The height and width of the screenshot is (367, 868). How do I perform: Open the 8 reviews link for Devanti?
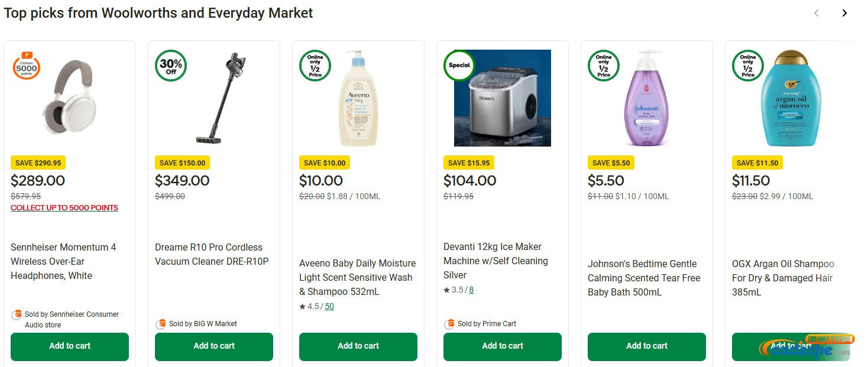coord(471,290)
